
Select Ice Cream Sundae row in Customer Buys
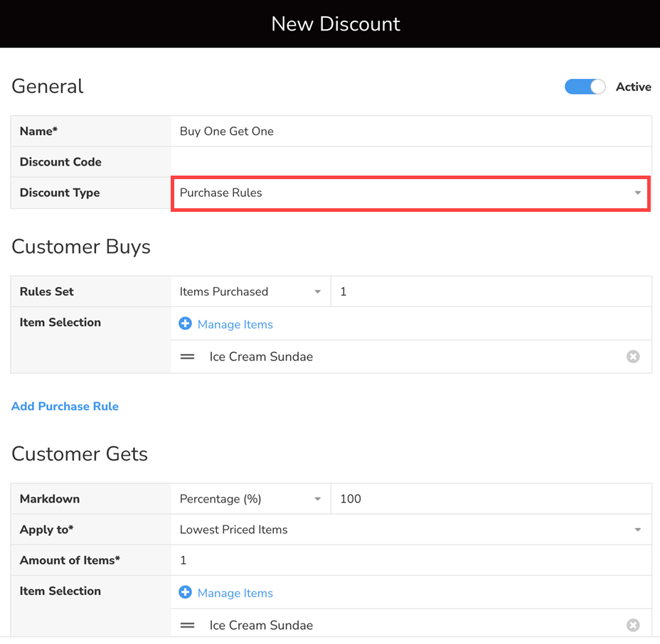tap(398, 357)
